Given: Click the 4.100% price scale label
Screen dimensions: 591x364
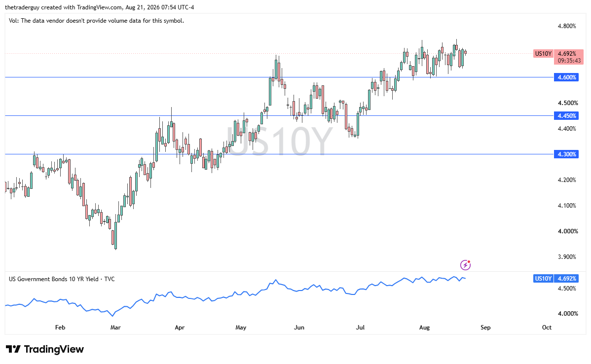Looking at the screenshot, I should tap(567, 205).
